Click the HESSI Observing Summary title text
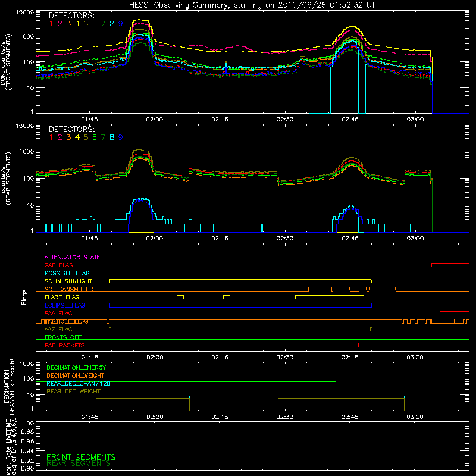 coord(252,5)
